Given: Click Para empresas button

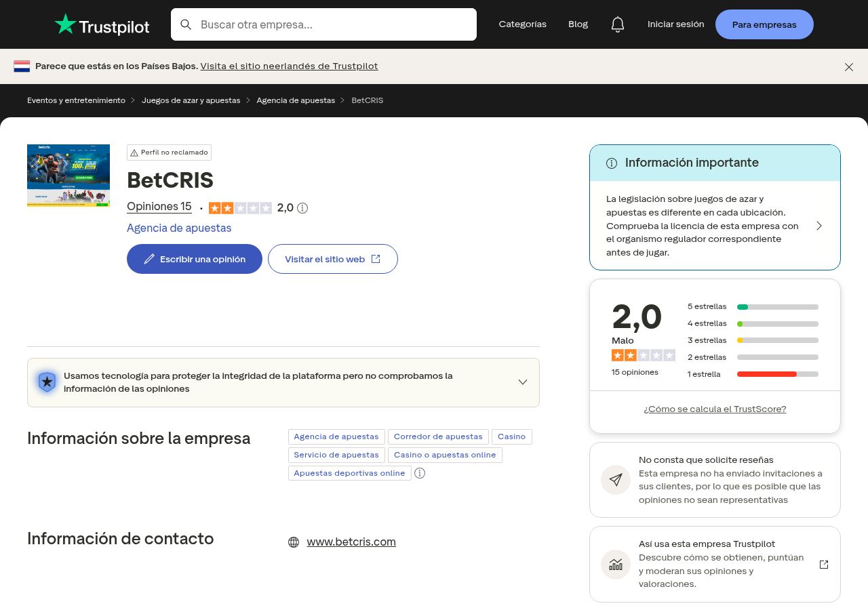Looking at the screenshot, I should (764, 24).
